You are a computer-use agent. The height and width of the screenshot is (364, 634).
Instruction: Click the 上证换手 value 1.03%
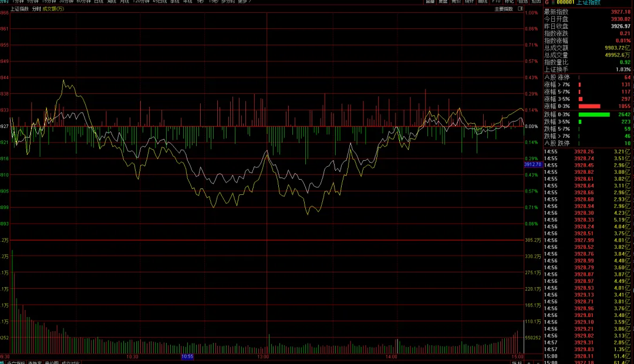point(623,69)
